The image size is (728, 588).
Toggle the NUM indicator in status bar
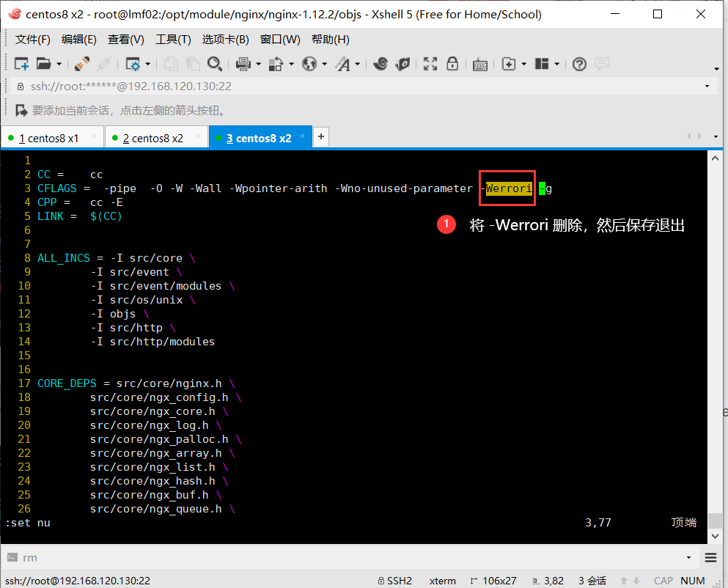pyautogui.click(x=692, y=581)
